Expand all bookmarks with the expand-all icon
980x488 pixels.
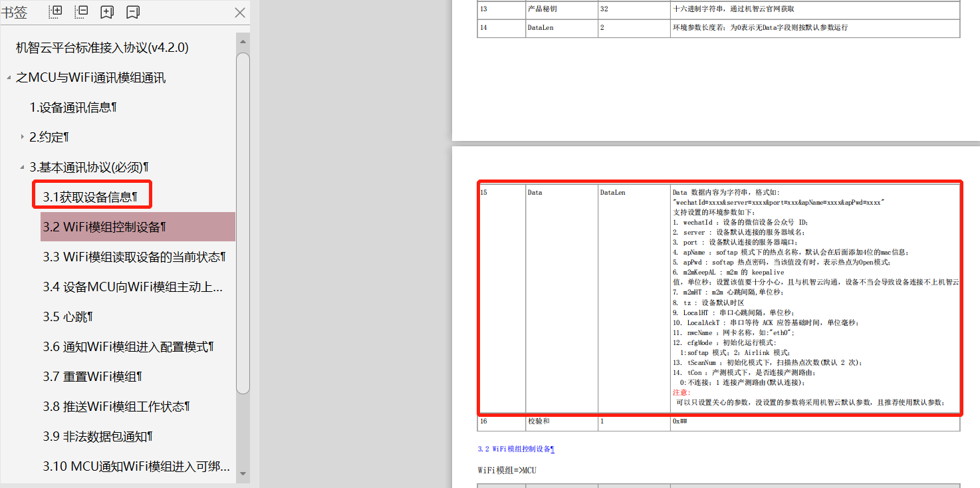(55, 12)
